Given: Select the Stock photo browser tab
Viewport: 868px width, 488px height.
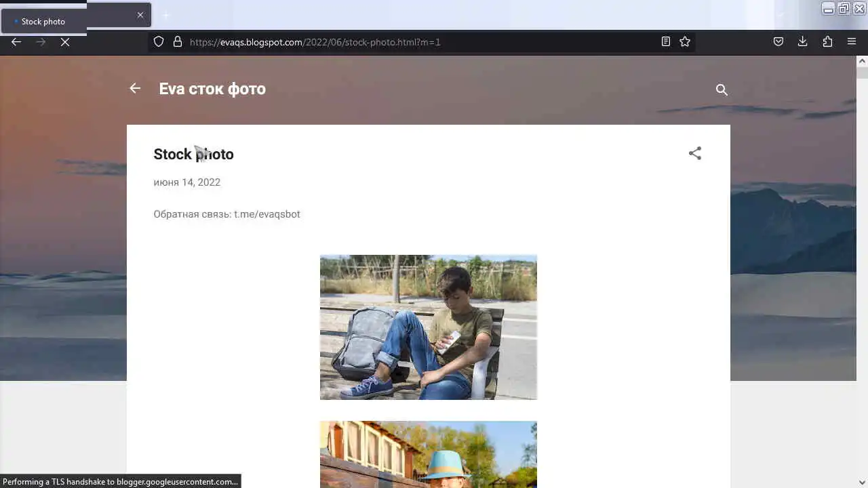Looking at the screenshot, I should pos(76,18).
